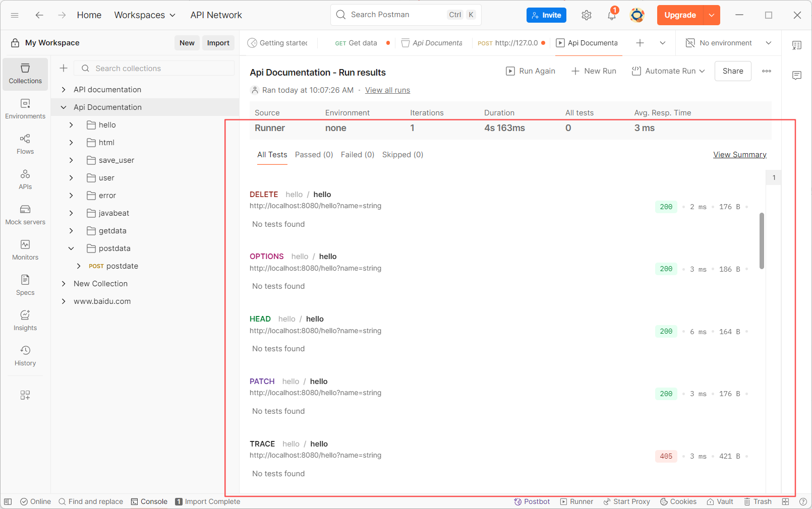Toggle the sidebar from status bar
The image size is (812, 509).
[x=8, y=501]
